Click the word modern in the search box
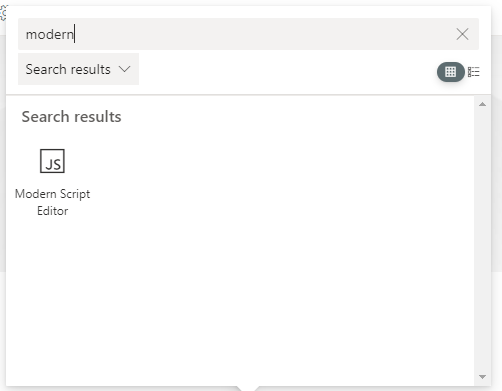502x391 pixels. pyautogui.click(x=50, y=34)
